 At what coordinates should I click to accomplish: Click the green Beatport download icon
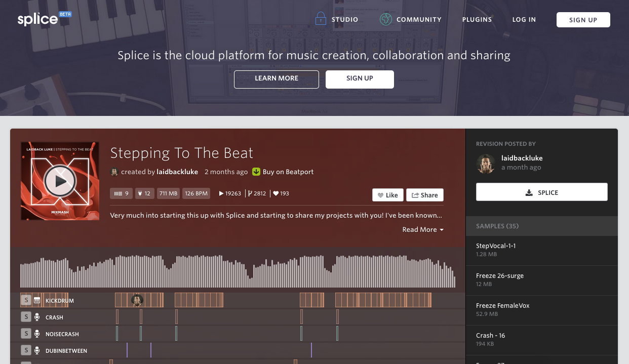tap(256, 172)
